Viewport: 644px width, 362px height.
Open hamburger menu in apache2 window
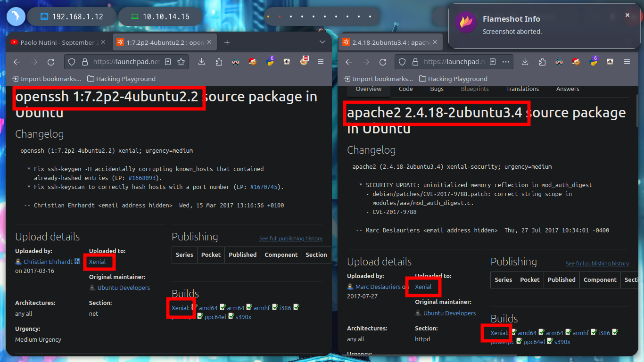pyautogui.click(x=627, y=62)
